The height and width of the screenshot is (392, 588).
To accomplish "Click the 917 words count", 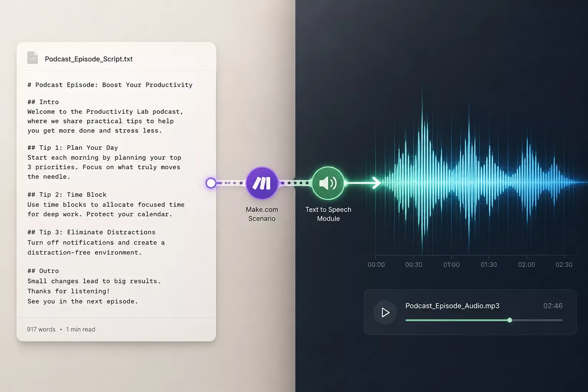I will coord(41,329).
